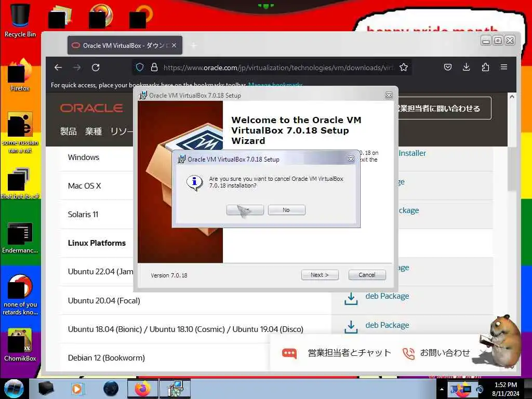The image size is (532, 399).
Task: Click the taskbar clock showing 1:52 PM
Action: [x=506, y=389]
